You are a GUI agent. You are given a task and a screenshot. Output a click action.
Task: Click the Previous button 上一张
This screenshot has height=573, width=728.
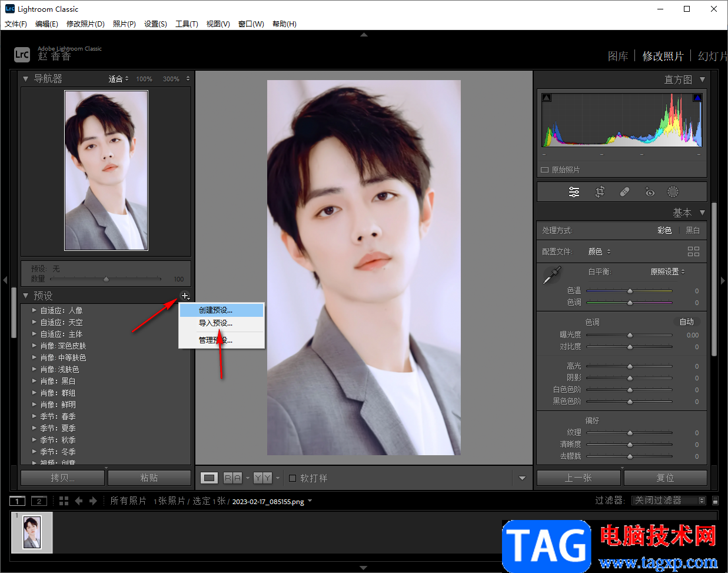coord(579,478)
